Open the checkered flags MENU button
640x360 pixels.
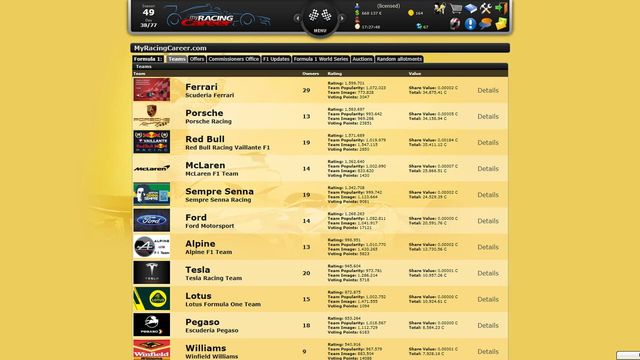(x=320, y=18)
